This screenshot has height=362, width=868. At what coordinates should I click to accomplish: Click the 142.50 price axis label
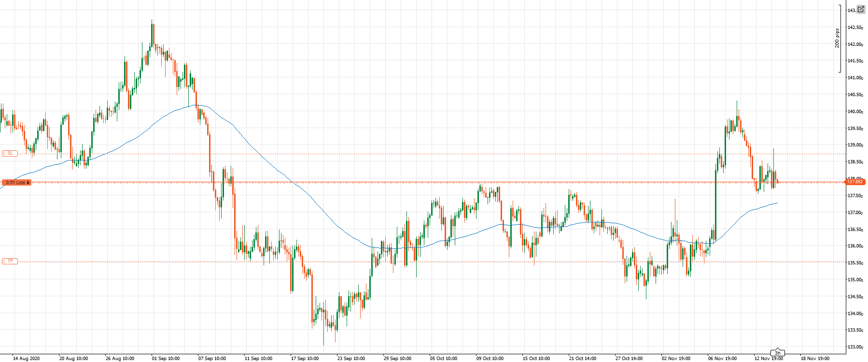[x=855, y=28]
